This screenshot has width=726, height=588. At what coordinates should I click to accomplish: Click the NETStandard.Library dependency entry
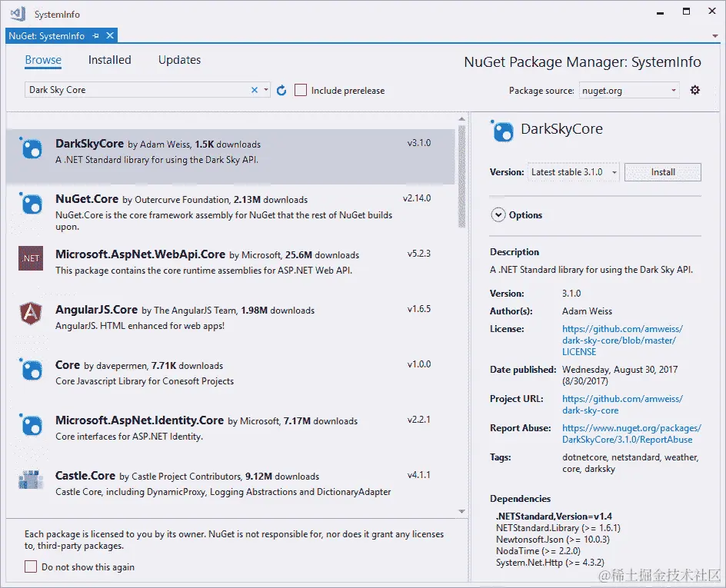coord(558,528)
